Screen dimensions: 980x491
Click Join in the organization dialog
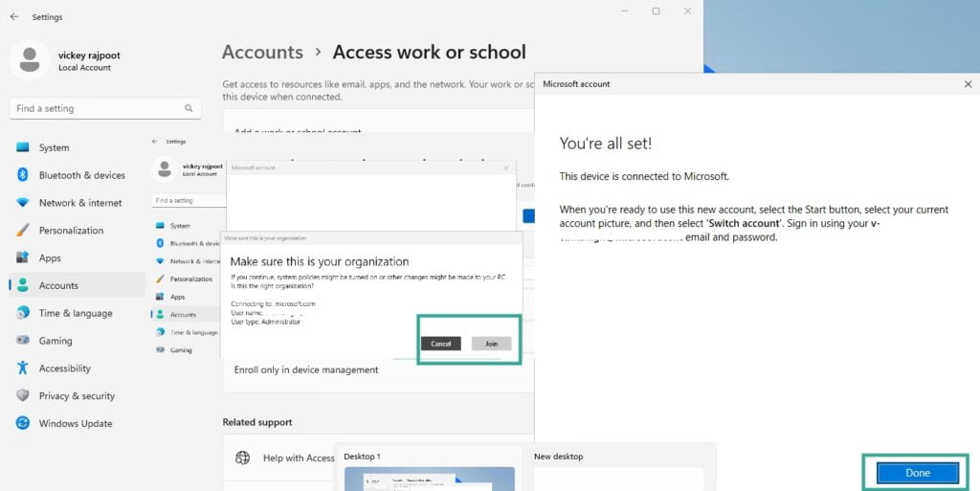[491, 344]
